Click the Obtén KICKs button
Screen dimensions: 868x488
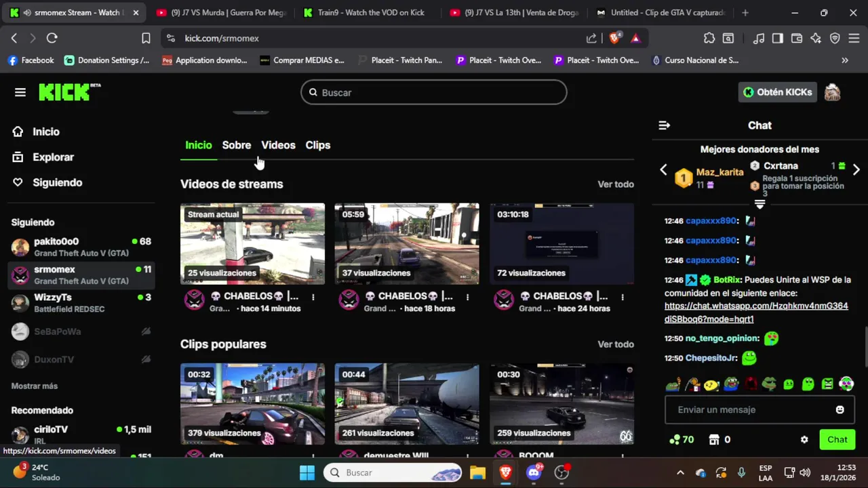pos(777,92)
